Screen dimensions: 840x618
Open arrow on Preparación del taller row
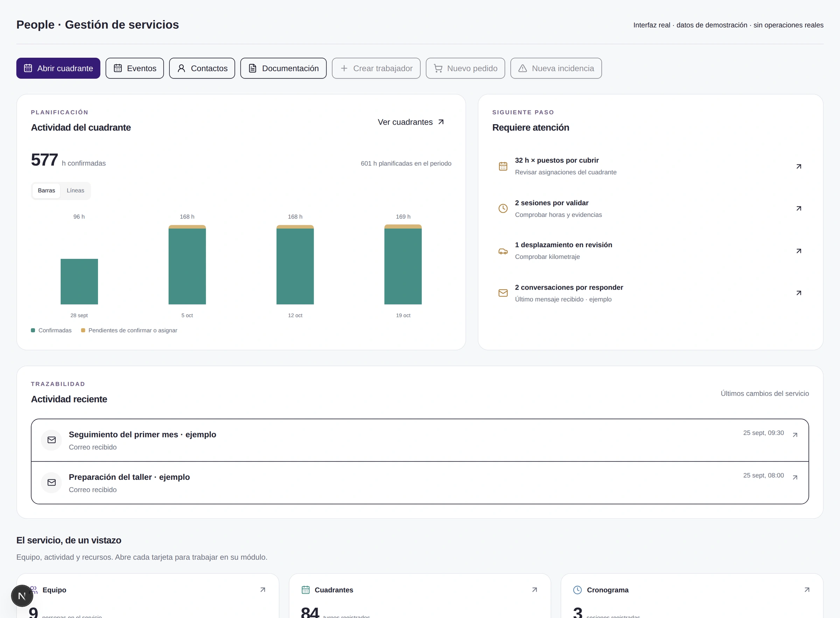point(795,477)
